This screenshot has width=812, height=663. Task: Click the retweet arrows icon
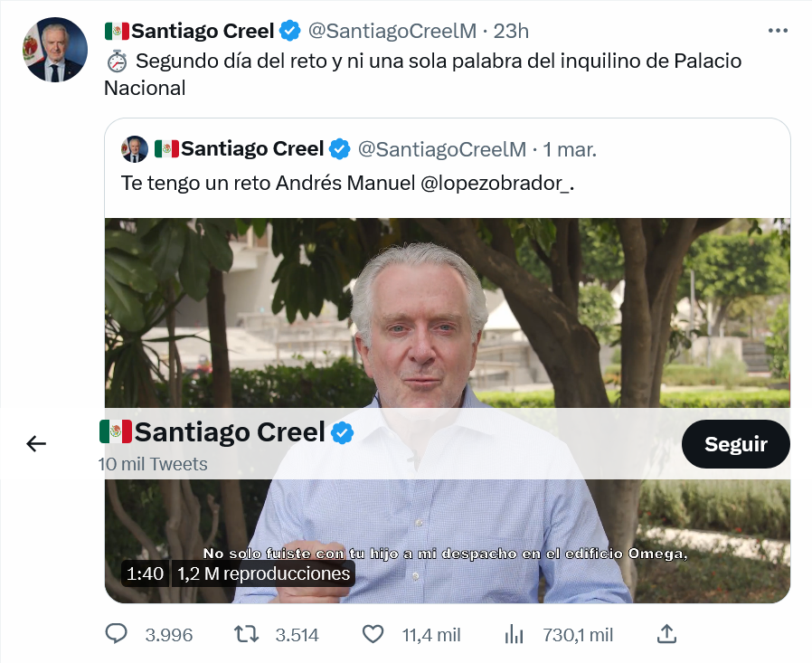pyautogui.click(x=247, y=634)
